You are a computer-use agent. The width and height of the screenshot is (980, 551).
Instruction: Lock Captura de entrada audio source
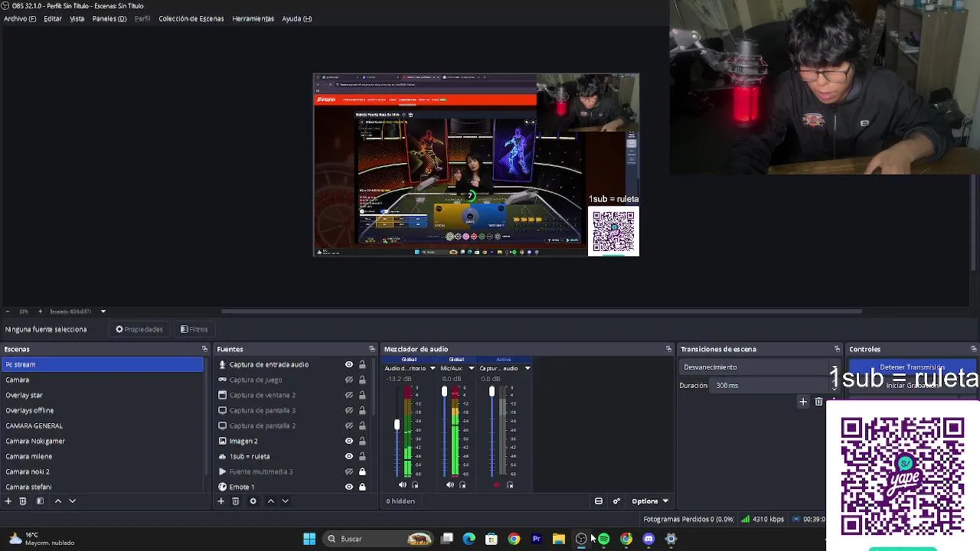coord(362,364)
